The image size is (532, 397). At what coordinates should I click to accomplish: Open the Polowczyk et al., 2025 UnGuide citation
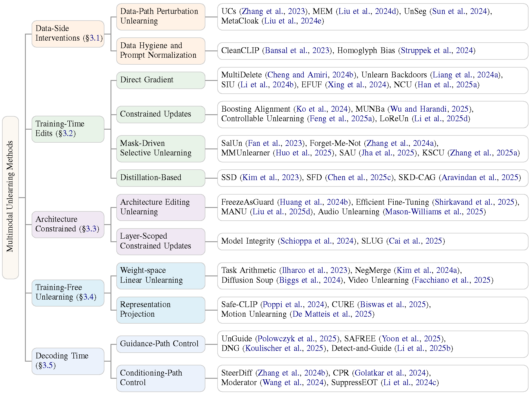coord(297,339)
